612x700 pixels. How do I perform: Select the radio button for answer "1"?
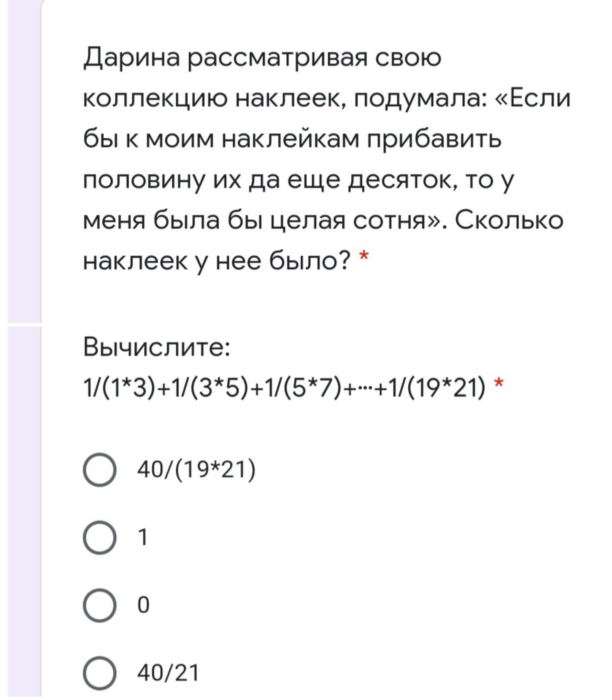click(99, 537)
